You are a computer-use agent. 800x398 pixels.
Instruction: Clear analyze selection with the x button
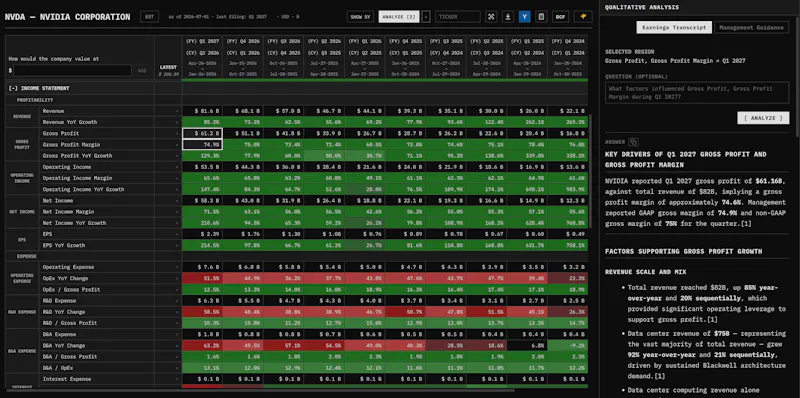click(x=426, y=17)
